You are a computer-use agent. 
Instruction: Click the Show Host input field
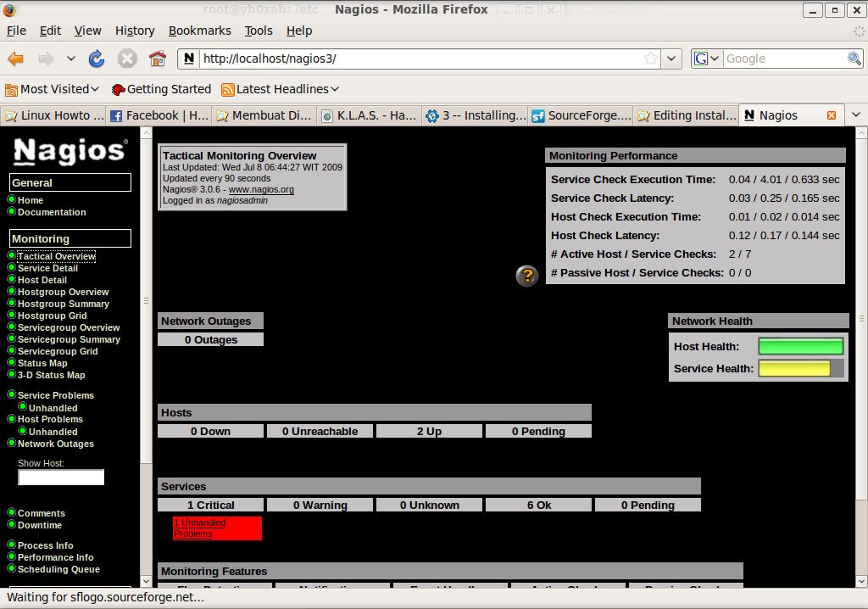(x=61, y=478)
